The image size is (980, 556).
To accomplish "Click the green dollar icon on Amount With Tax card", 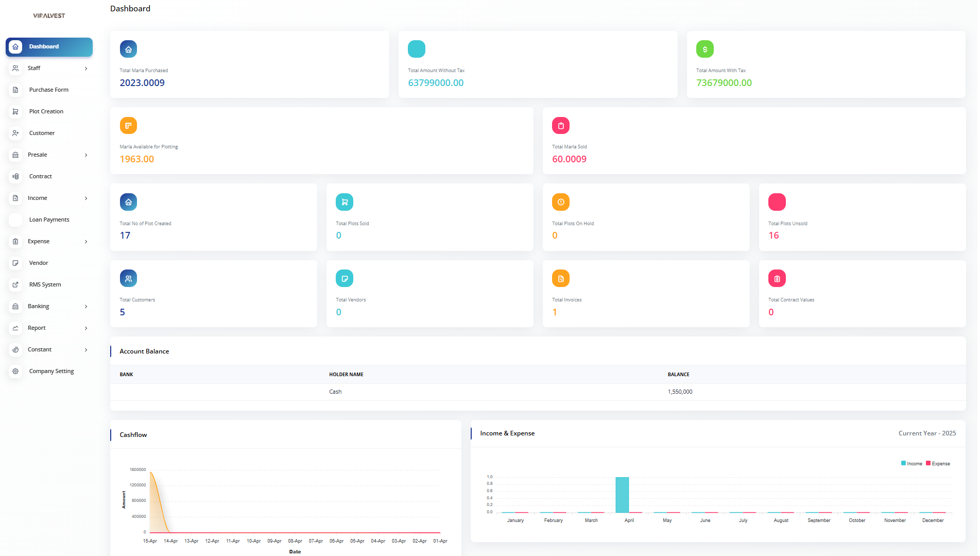I will point(704,49).
